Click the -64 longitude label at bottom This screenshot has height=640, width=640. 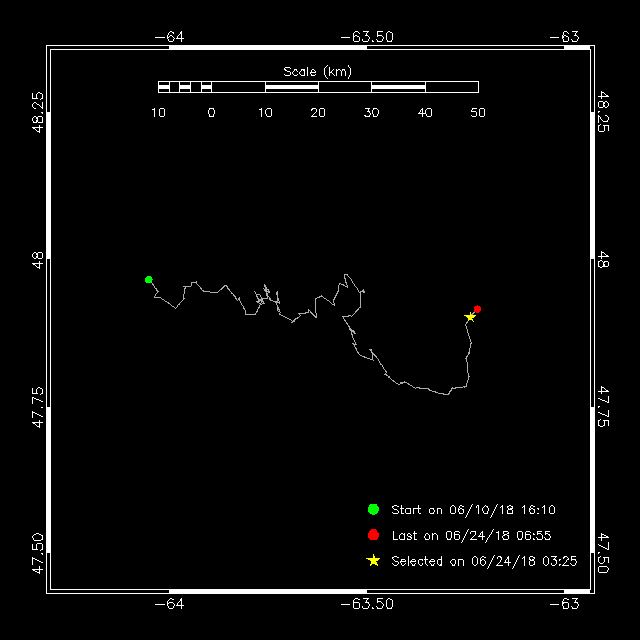(x=169, y=604)
